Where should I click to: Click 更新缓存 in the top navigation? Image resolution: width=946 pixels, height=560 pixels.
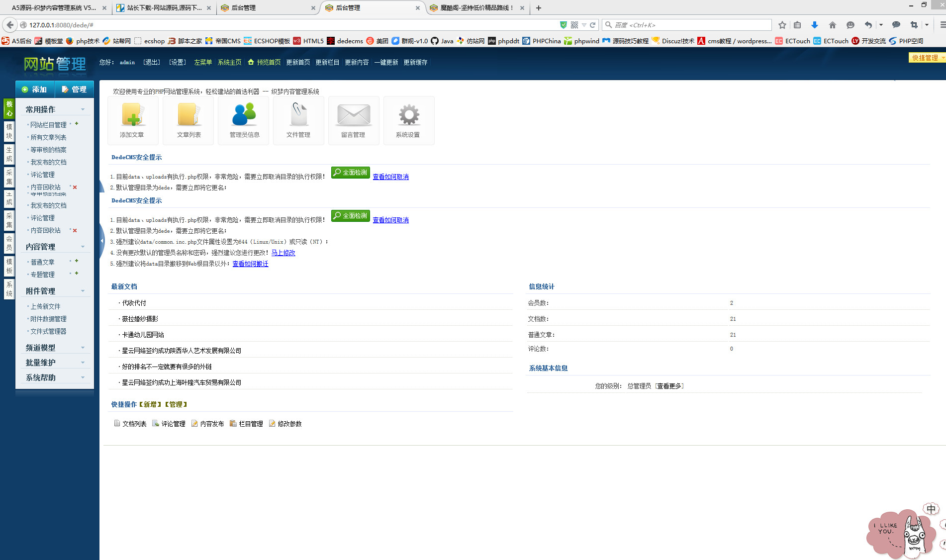click(415, 62)
